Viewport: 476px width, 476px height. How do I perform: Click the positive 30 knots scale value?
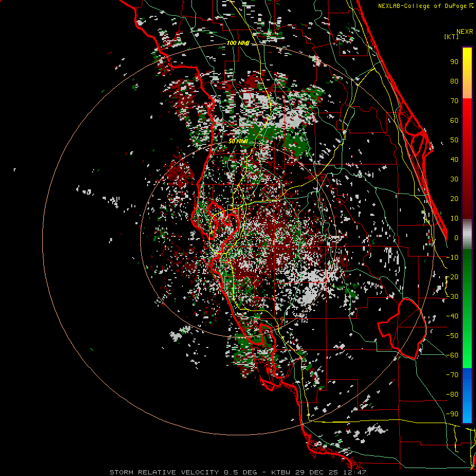click(454, 179)
